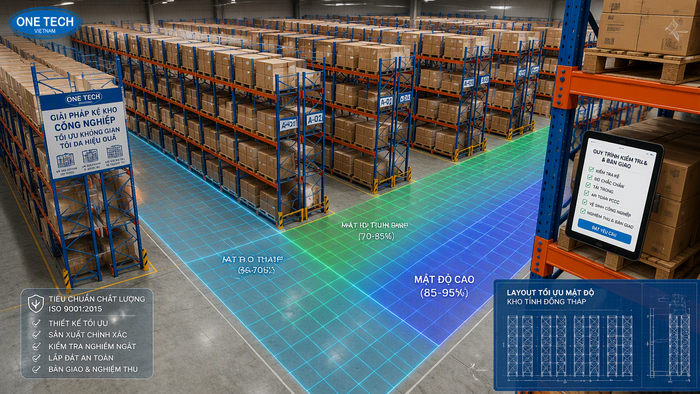Click the tablet's home button
The height and width of the screenshot is (394, 700).
click(x=599, y=245)
